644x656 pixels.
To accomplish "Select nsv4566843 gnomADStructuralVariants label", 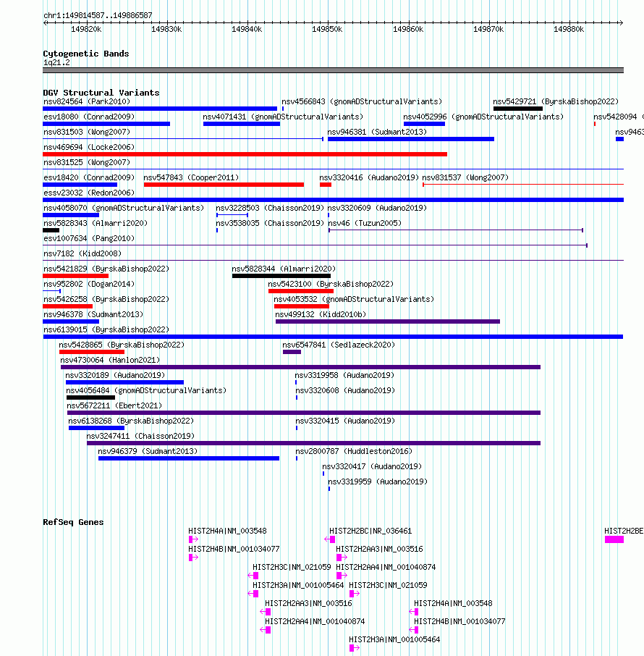I will pos(362,101).
